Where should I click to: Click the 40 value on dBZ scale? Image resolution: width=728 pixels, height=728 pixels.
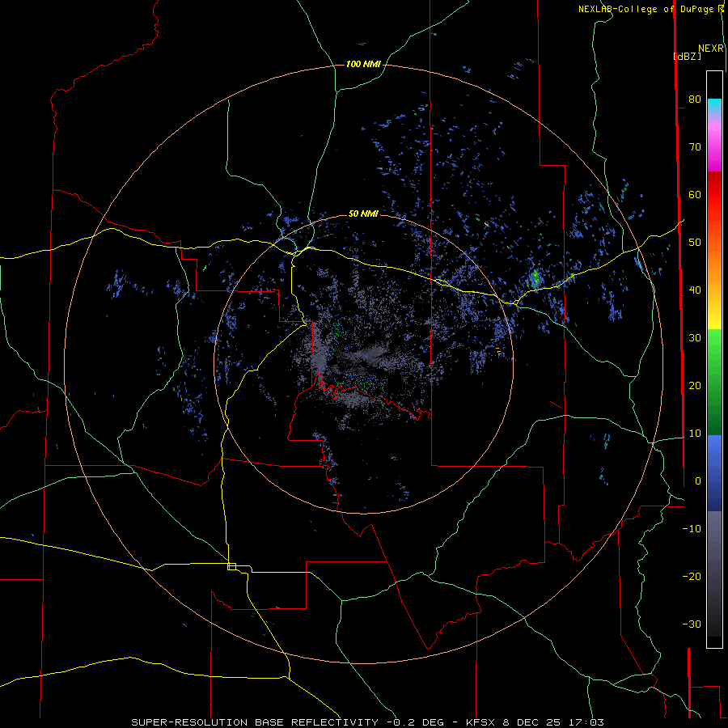click(695, 290)
